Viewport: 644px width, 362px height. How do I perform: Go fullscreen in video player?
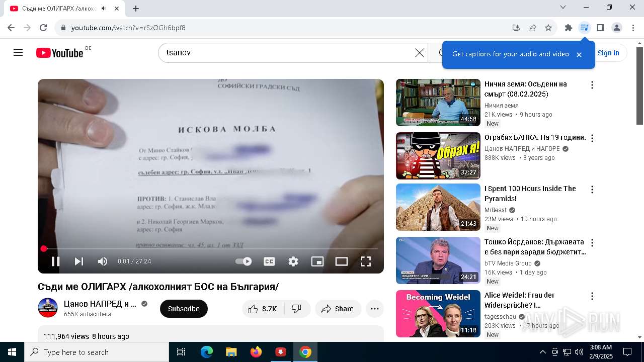[x=366, y=261]
